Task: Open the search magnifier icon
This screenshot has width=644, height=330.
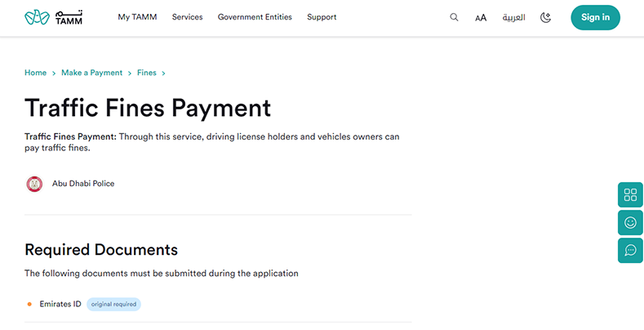Action: 454,17
